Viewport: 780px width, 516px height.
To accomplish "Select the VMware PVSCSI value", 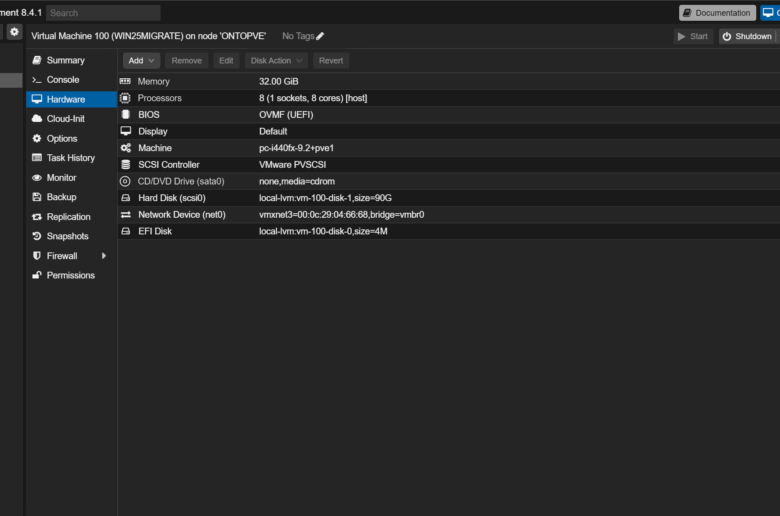I will 292,165.
